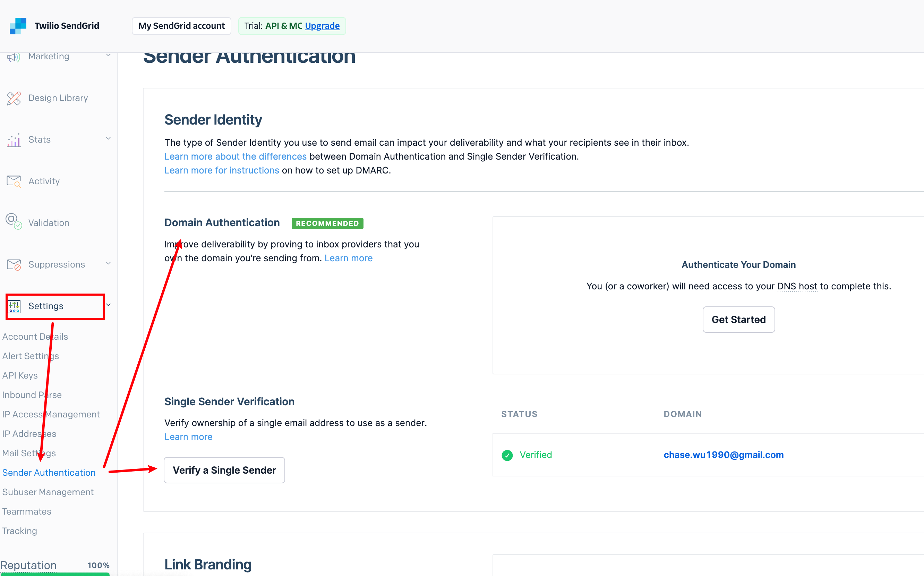Image resolution: width=924 pixels, height=576 pixels.
Task: Open Account Details settings page
Action: [35, 337]
